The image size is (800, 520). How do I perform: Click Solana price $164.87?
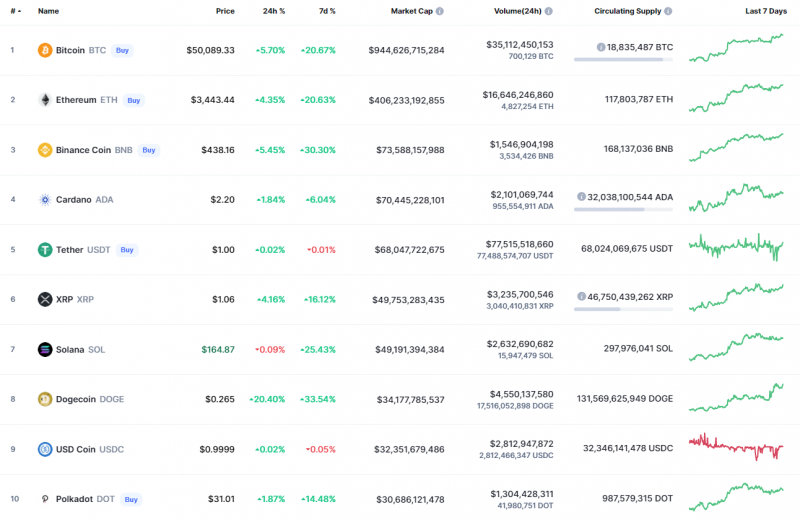coord(218,350)
